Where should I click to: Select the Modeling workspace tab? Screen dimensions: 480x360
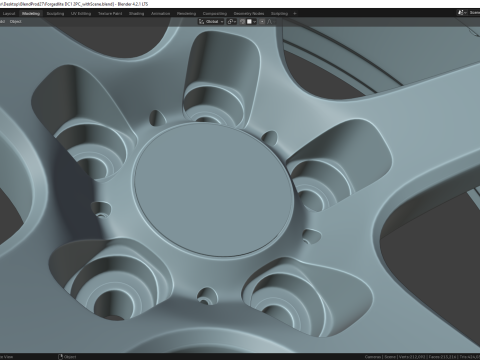[x=31, y=14]
